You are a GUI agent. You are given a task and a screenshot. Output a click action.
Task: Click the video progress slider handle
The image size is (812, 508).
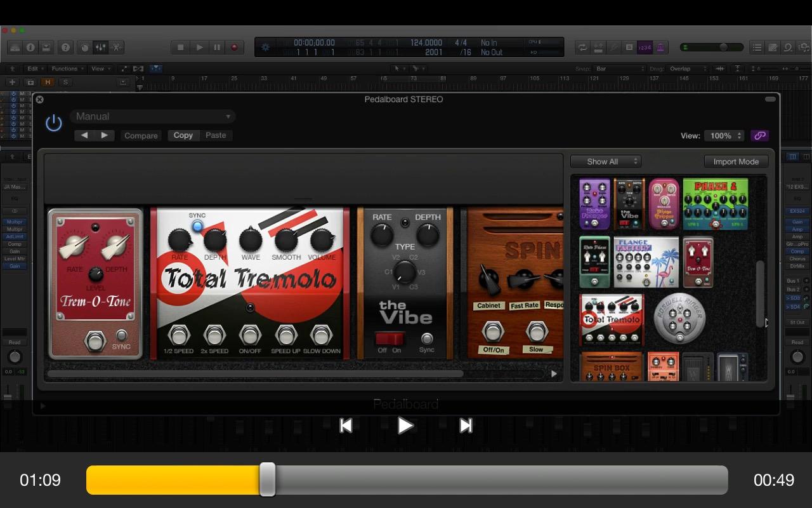click(x=268, y=479)
